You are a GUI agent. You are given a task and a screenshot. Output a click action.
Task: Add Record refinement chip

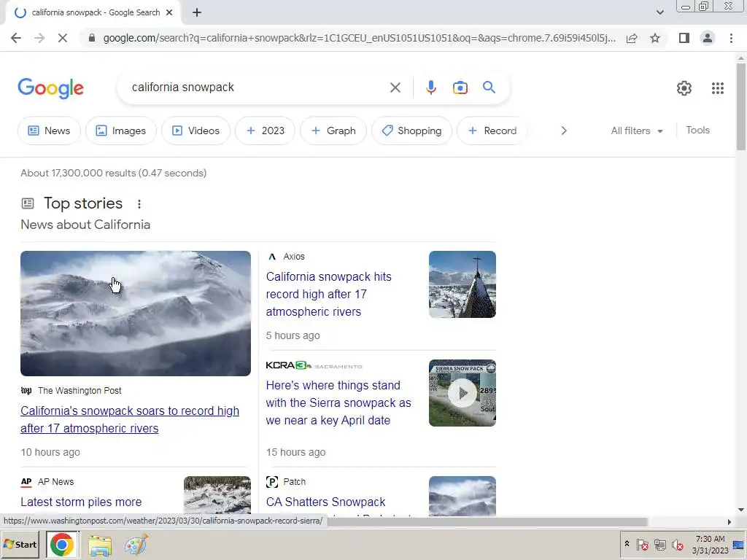click(x=492, y=131)
